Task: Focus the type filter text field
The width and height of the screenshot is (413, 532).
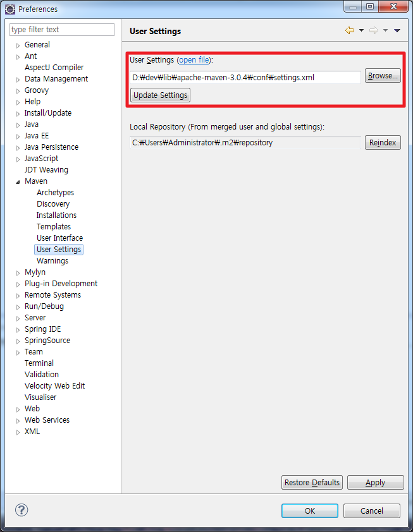Action: (x=62, y=30)
